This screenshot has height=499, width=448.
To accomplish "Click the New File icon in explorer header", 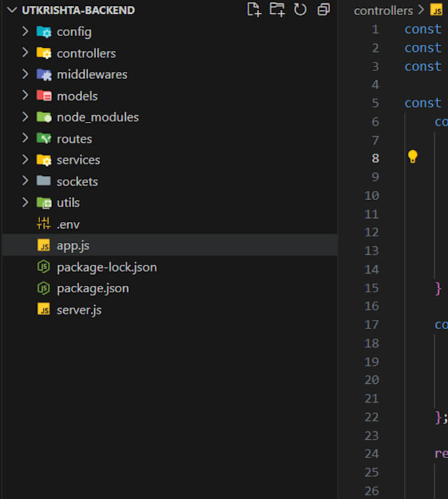I will click(x=254, y=9).
